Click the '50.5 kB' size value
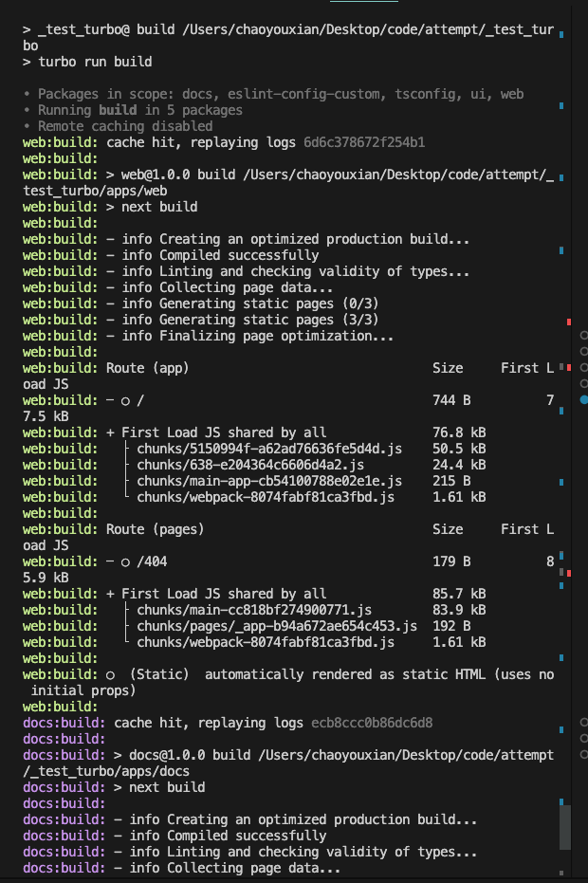The width and height of the screenshot is (588, 883). pyautogui.click(x=459, y=449)
